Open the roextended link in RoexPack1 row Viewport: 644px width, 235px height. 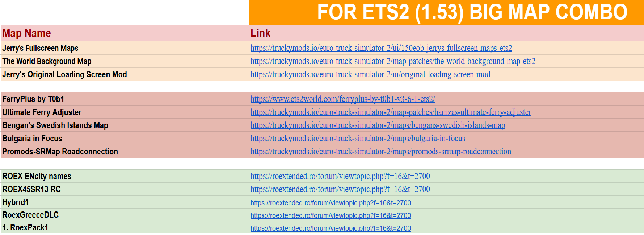click(331, 228)
